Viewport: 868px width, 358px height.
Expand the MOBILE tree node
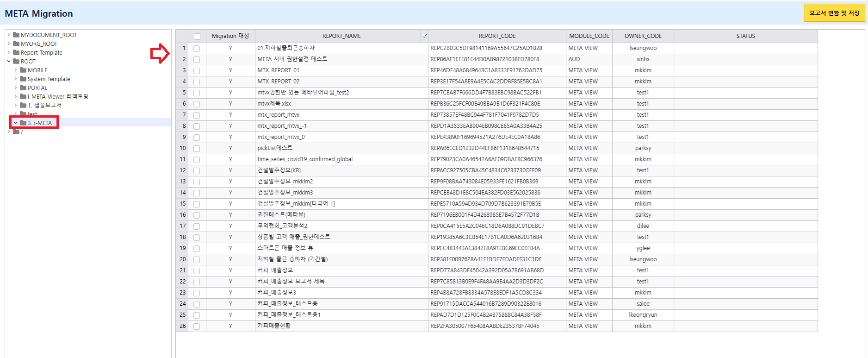[x=16, y=70]
